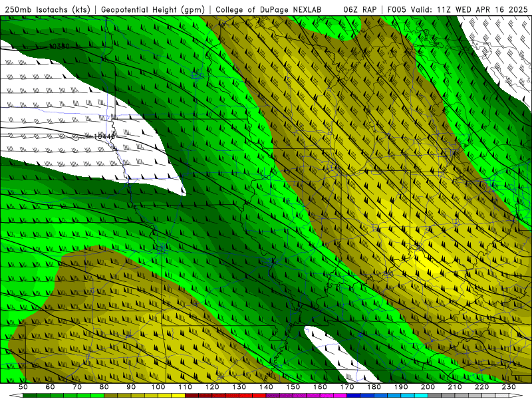Click the 80 value on the color scale
Image resolution: width=532 pixels, height=399 pixels.
click(104, 387)
